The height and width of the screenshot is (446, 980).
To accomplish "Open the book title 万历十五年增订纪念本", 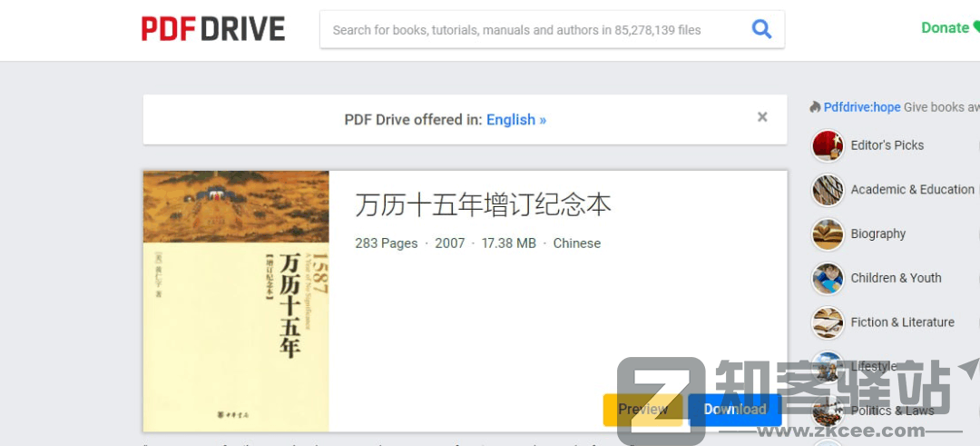I will [x=483, y=204].
